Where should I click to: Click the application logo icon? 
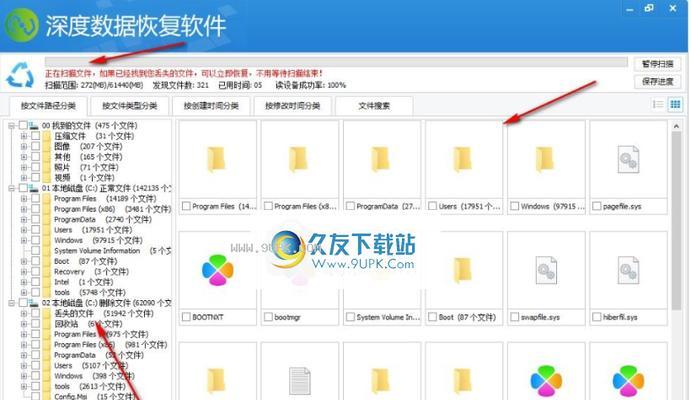[x=22, y=25]
